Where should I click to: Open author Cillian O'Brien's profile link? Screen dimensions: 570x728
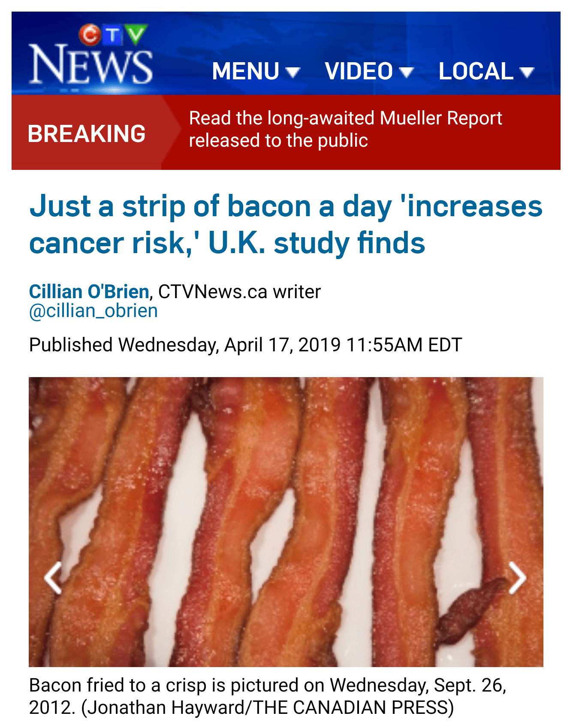(x=89, y=292)
